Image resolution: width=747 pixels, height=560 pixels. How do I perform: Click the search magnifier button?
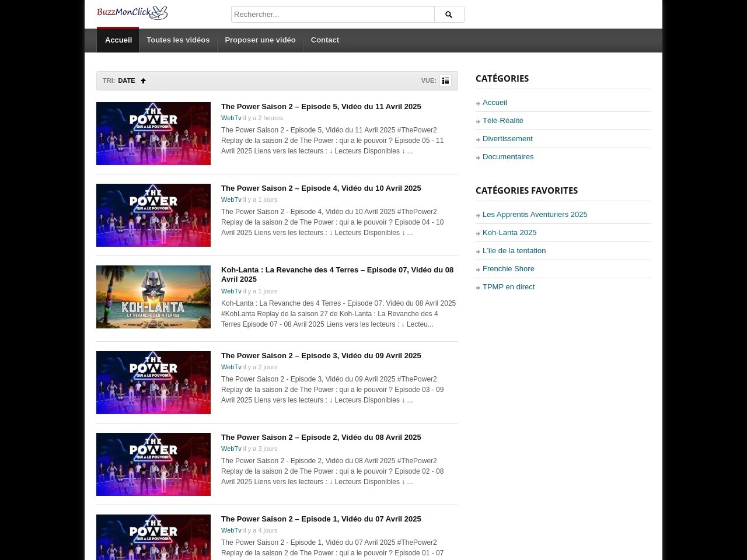click(449, 15)
